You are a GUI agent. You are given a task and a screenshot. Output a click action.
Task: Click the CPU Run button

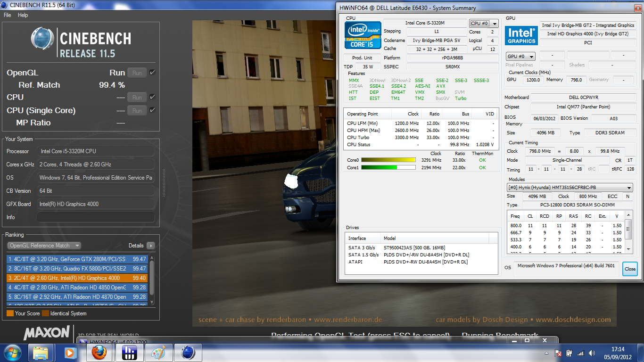coord(137,97)
